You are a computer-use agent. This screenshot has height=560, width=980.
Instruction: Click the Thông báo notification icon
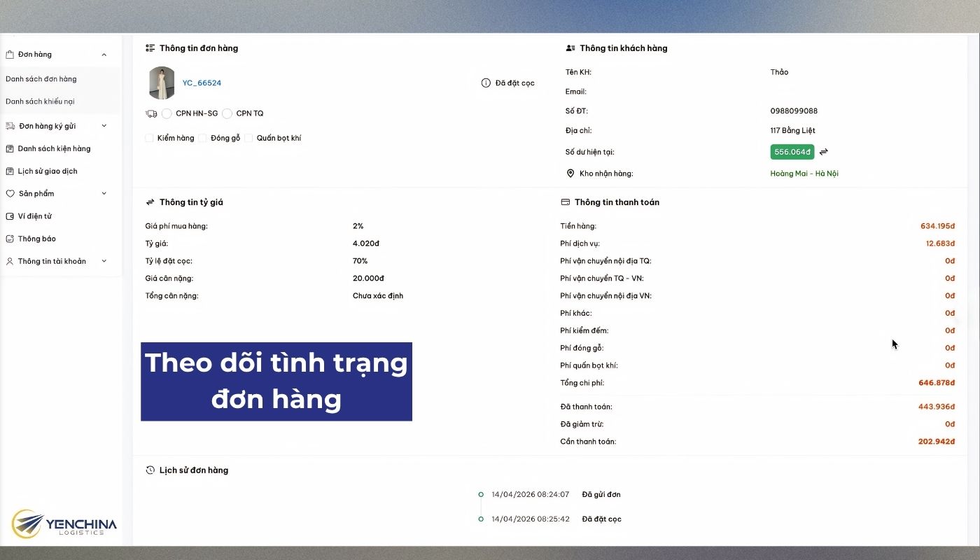pos(10,238)
